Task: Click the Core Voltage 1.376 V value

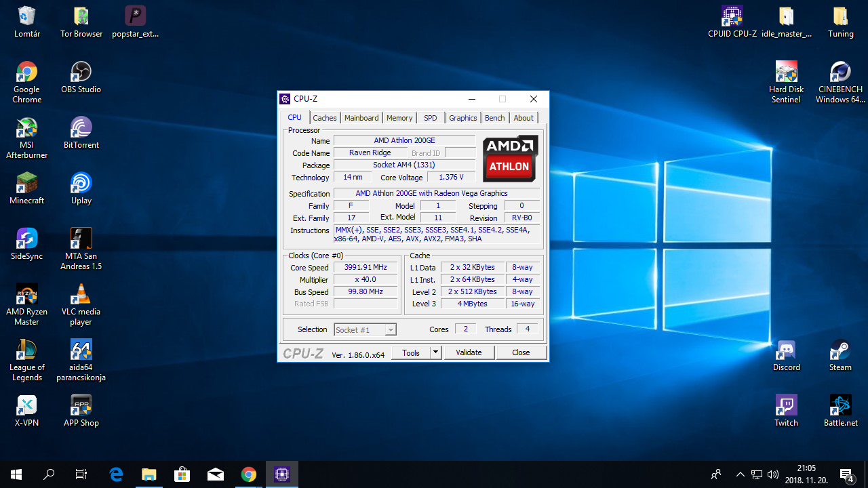Action: 451,177
